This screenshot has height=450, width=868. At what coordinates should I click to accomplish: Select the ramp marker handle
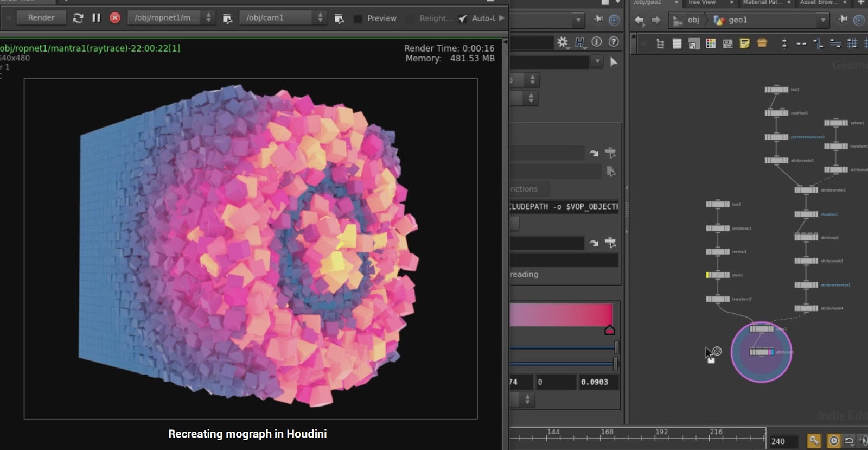tap(609, 330)
